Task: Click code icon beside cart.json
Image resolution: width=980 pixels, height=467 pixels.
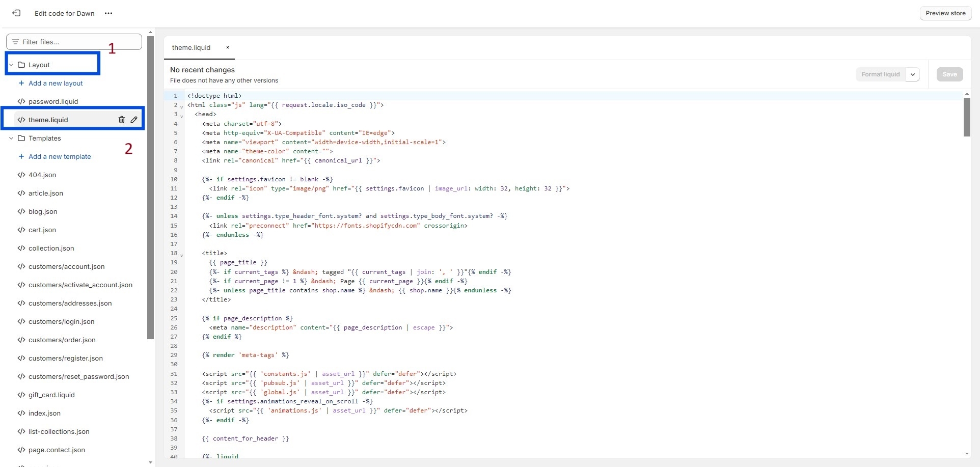Action: (21, 230)
